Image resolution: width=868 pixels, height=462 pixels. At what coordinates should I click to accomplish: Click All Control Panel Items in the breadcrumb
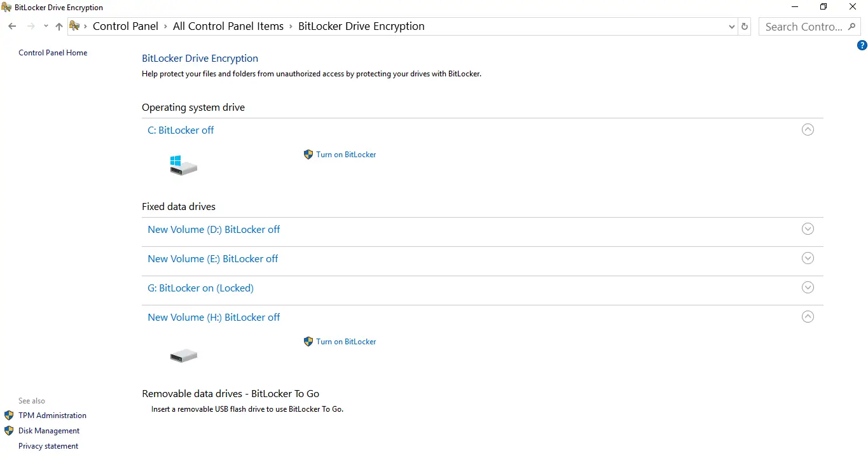[228, 26]
